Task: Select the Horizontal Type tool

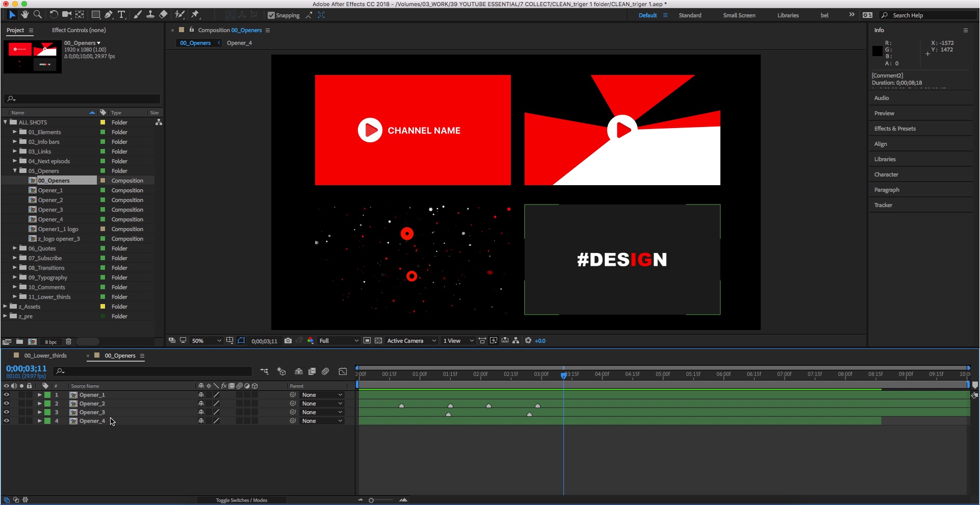Action: 121,15
